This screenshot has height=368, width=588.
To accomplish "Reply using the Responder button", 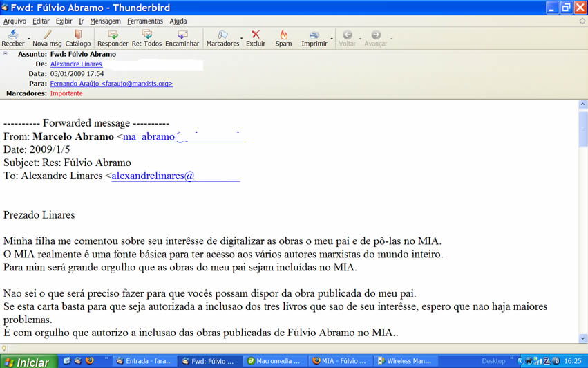I will point(113,38).
